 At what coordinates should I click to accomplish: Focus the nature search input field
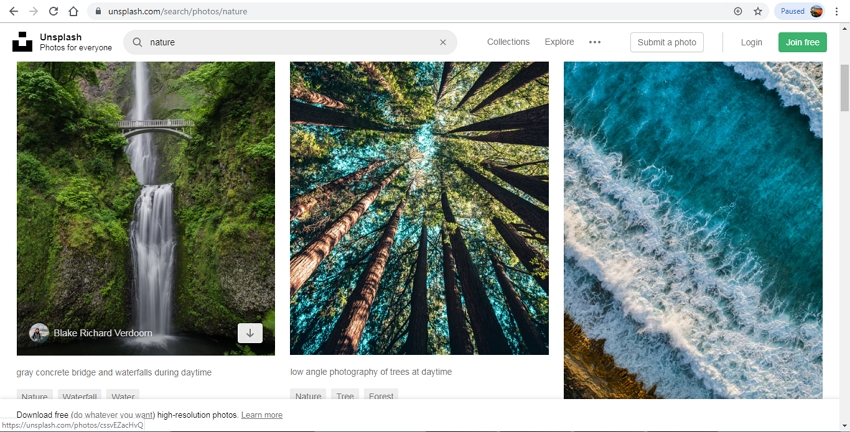tap(290, 42)
